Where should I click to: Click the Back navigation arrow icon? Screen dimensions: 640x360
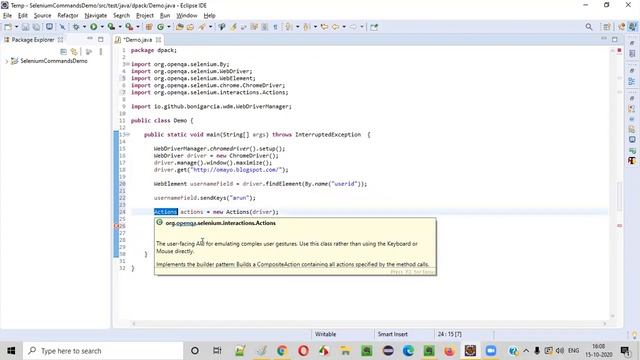[x=335, y=27]
